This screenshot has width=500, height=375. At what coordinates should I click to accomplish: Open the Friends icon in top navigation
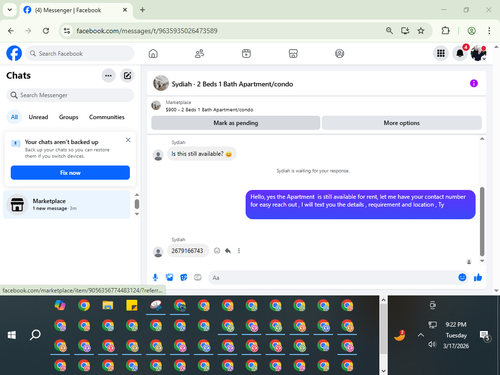(199, 53)
